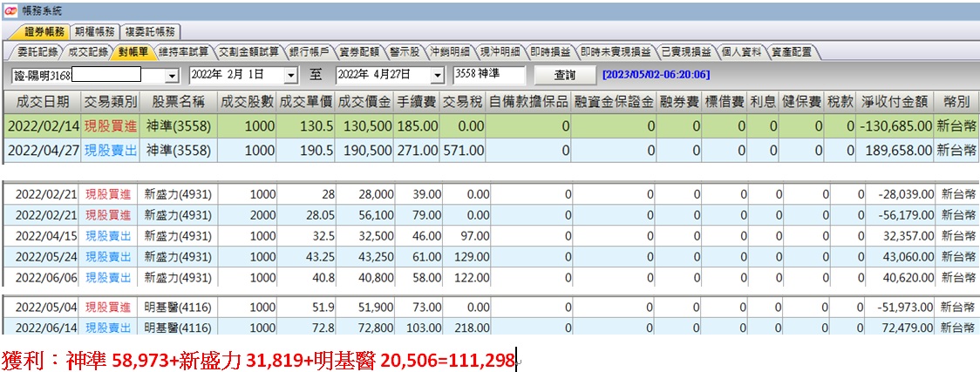The height and width of the screenshot is (372, 980).
Task: Click 現股買進 in the 2022/02/14 row
Action: (x=110, y=126)
